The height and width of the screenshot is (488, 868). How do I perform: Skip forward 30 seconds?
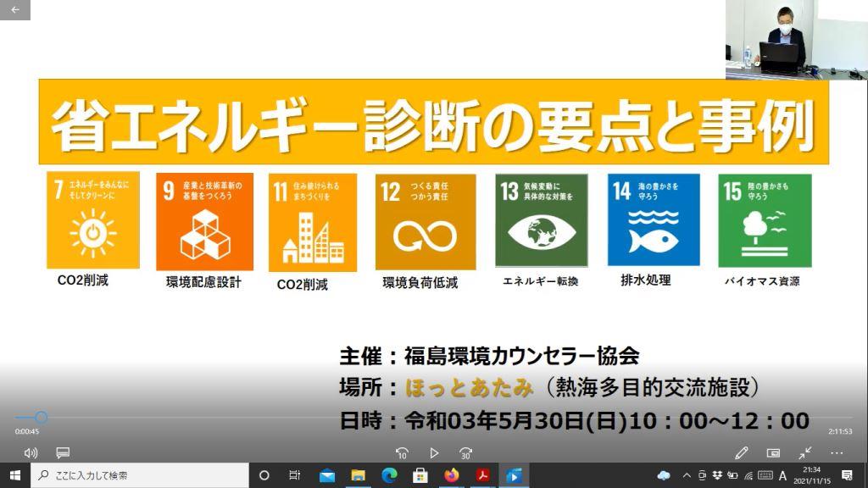coord(465,453)
